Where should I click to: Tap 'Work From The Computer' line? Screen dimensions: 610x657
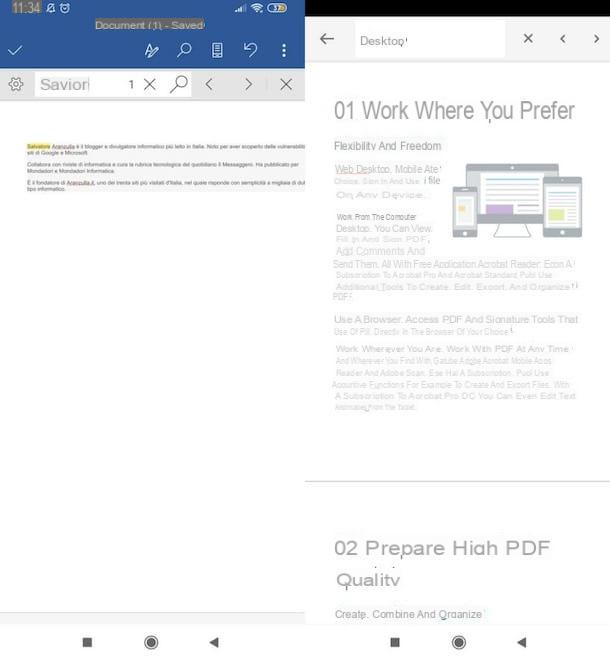click(x=376, y=217)
